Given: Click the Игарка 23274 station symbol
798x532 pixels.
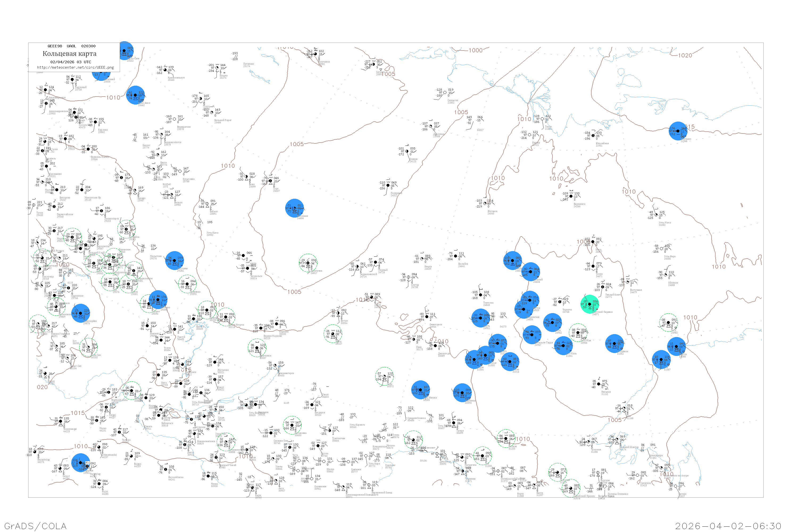Looking at the screenshot, I should [x=217, y=68].
